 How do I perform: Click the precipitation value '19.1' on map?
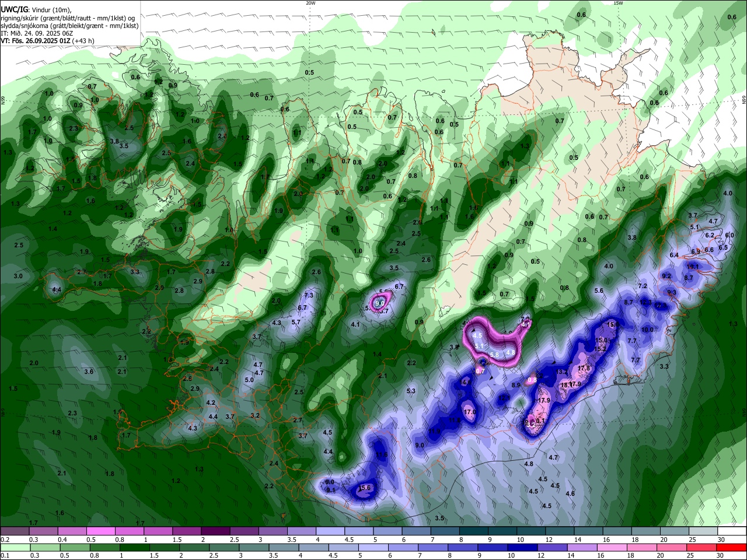693,267
